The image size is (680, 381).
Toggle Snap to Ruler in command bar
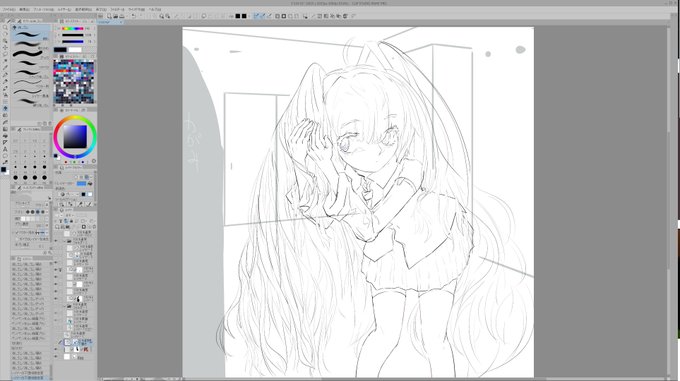(x=256, y=16)
